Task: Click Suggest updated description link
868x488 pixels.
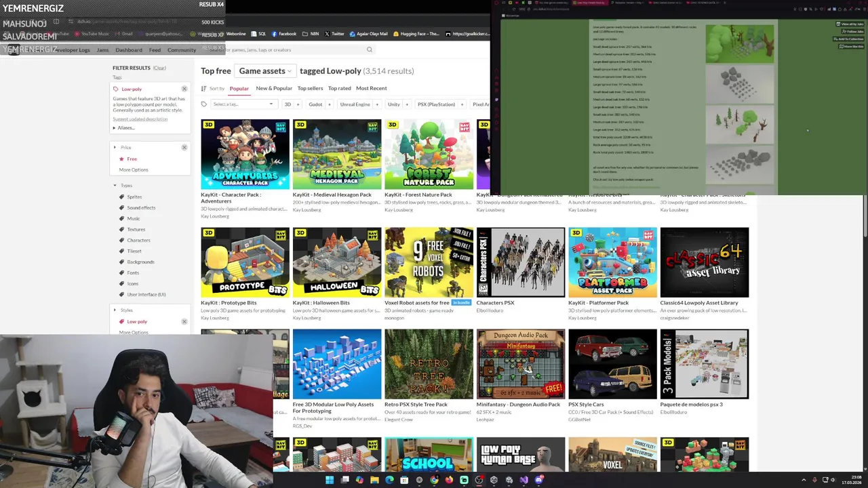Action: click(140, 119)
